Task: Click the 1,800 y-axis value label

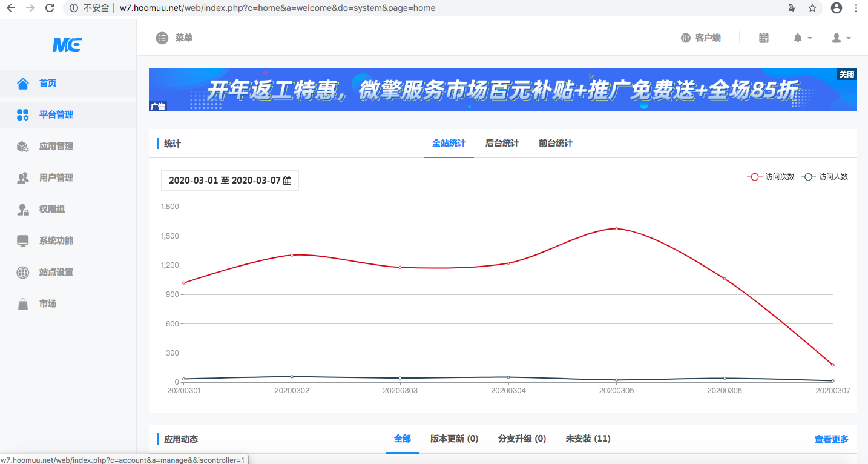Action: tap(169, 207)
